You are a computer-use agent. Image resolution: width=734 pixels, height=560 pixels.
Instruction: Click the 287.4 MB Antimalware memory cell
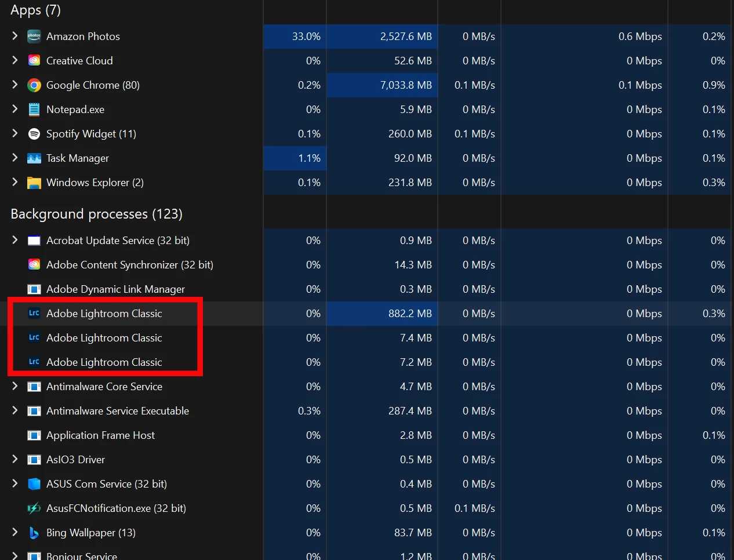(x=382, y=411)
